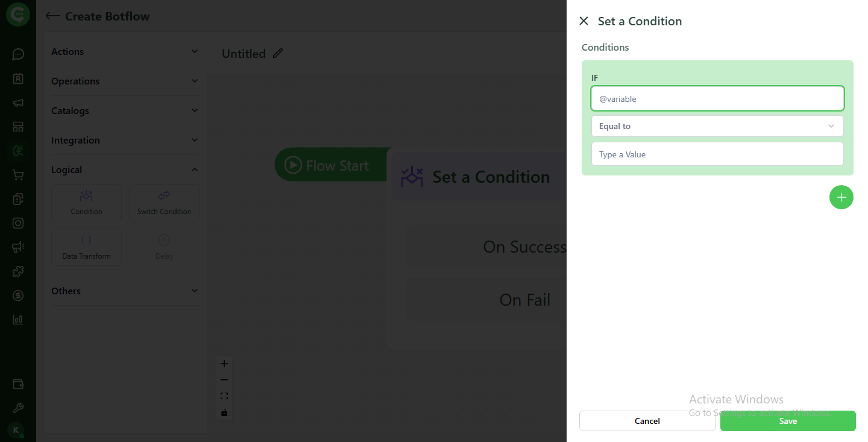Select the Data Transform block
The image size is (868, 442).
[86, 247]
